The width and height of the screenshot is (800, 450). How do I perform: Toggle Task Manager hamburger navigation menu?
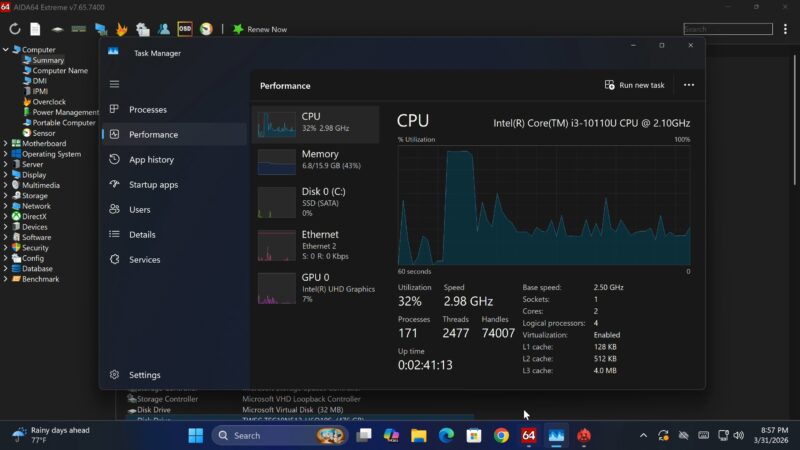[x=114, y=84]
